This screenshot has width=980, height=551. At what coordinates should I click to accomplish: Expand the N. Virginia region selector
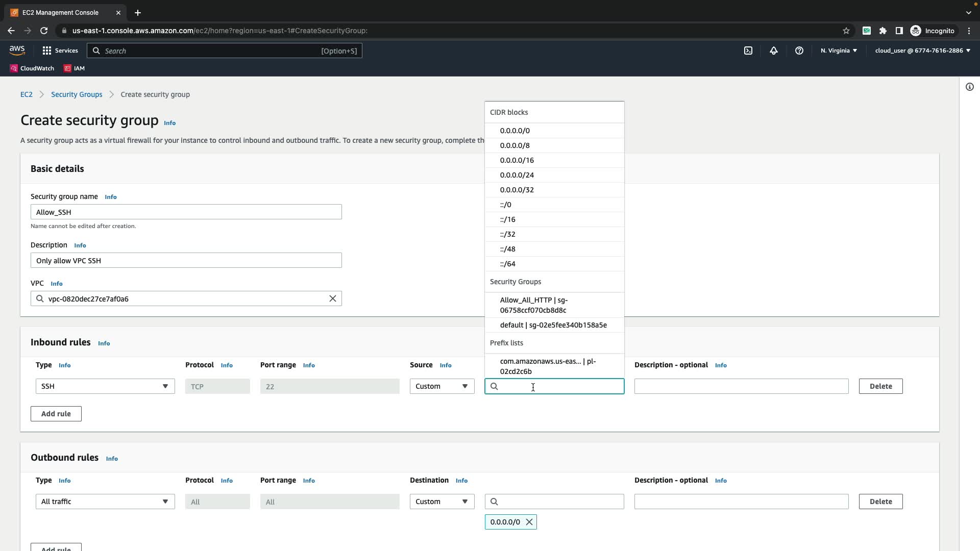click(839, 51)
